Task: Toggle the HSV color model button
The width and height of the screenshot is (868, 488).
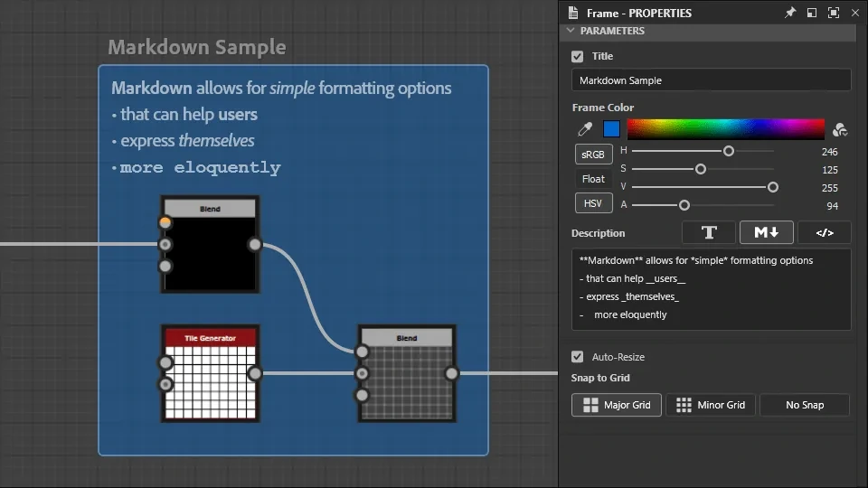Action: pos(593,203)
